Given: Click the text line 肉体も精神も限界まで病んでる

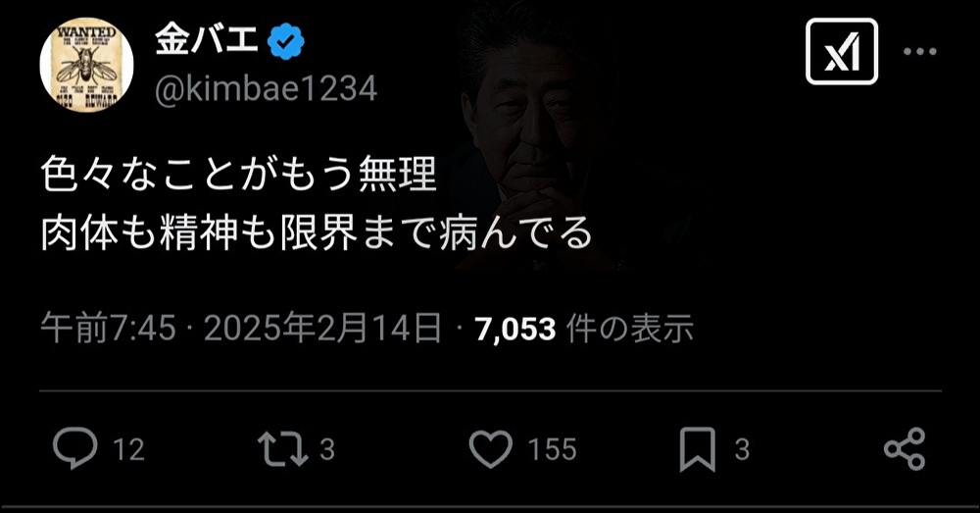Looking at the screenshot, I should [317, 233].
